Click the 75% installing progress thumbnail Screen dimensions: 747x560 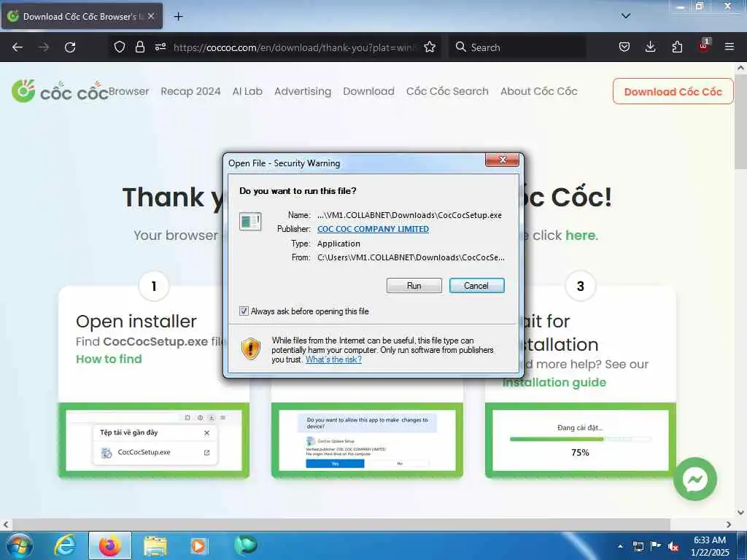(x=580, y=440)
